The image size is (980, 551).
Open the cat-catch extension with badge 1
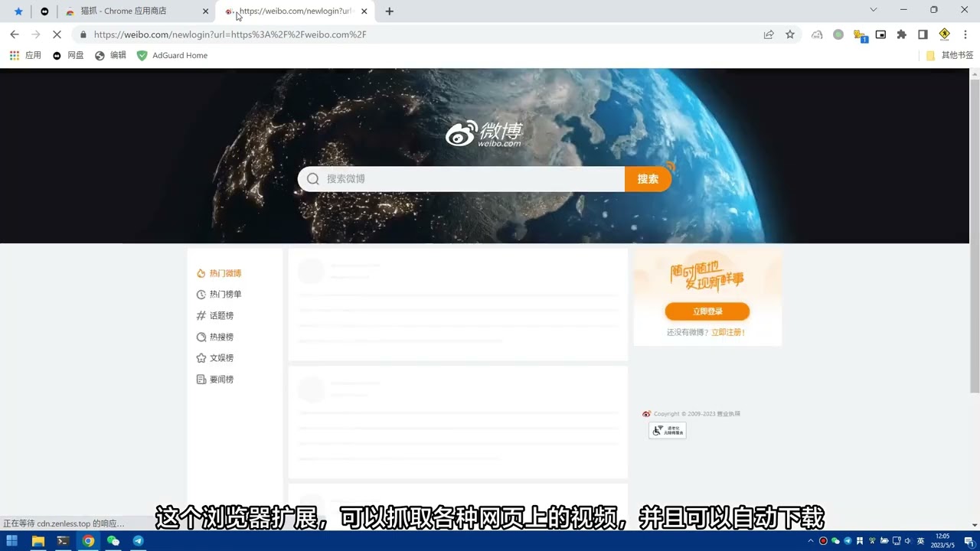point(860,35)
